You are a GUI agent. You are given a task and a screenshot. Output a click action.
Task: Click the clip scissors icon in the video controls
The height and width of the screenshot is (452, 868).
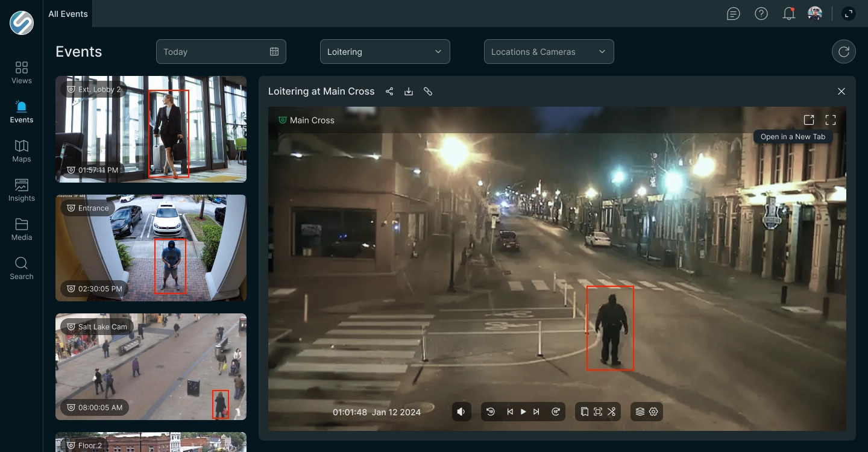pyautogui.click(x=611, y=412)
